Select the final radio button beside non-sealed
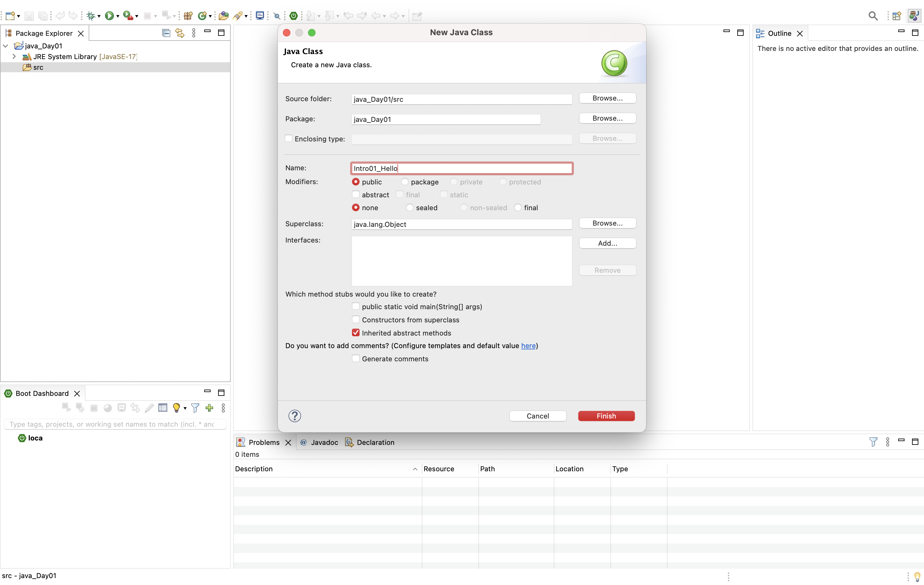This screenshot has width=924, height=585. point(518,208)
